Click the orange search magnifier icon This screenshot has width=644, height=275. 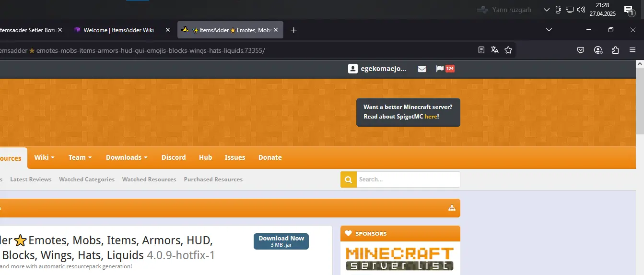pyautogui.click(x=349, y=179)
